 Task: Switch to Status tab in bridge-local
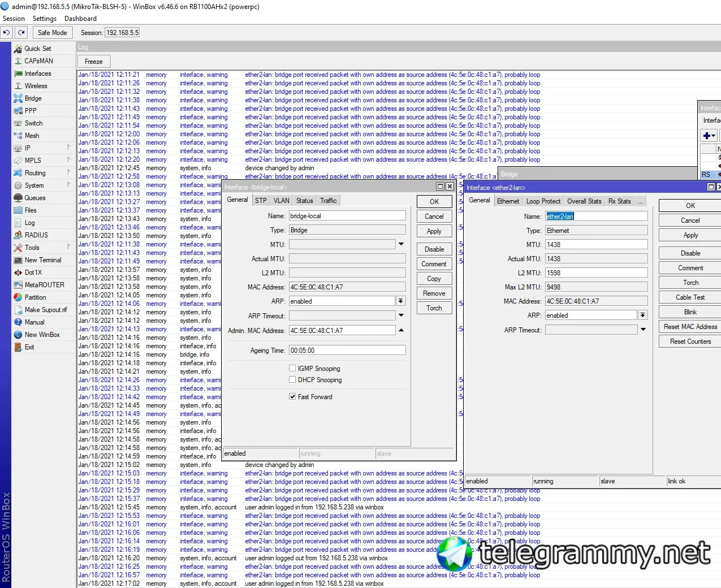pyautogui.click(x=304, y=201)
